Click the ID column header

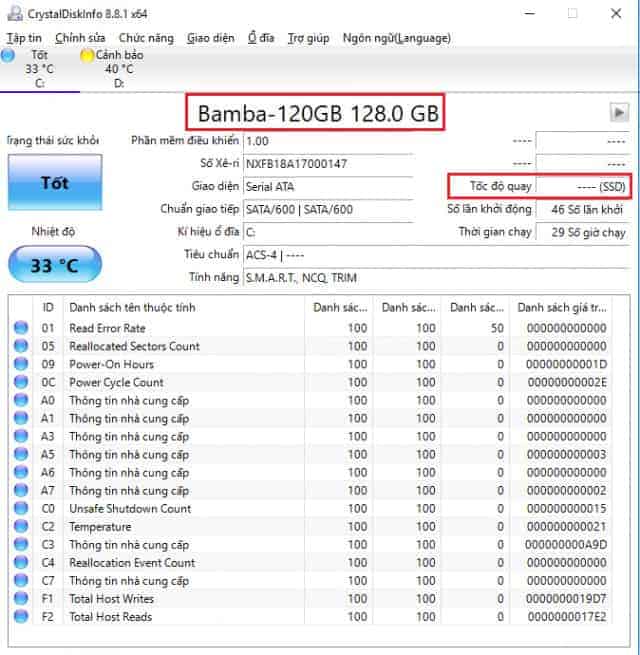coord(48,308)
